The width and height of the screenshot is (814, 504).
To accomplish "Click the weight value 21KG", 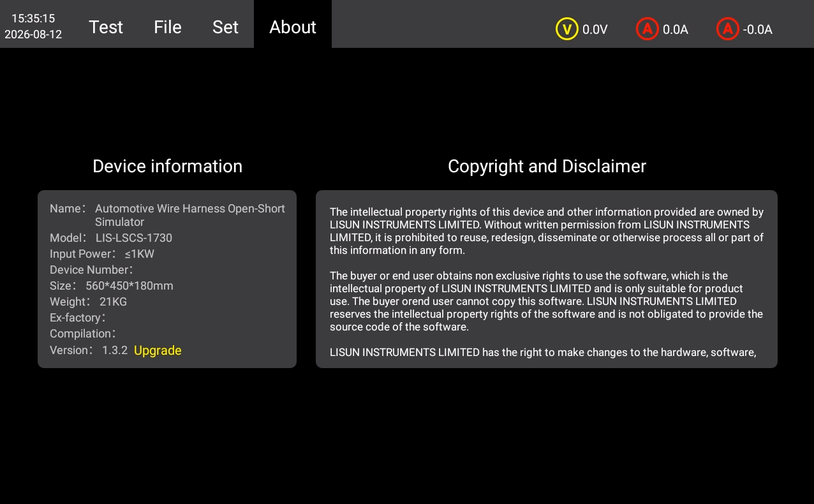I will pos(114,302).
